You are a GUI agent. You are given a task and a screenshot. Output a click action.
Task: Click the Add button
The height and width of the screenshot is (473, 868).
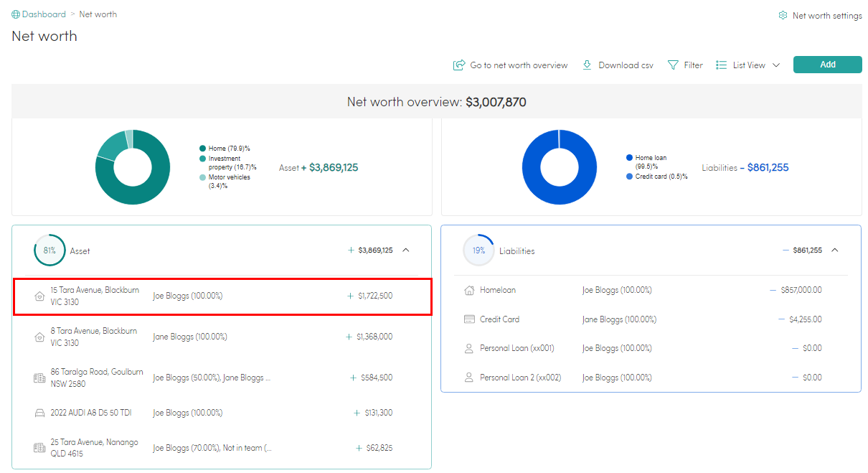[x=828, y=65]
